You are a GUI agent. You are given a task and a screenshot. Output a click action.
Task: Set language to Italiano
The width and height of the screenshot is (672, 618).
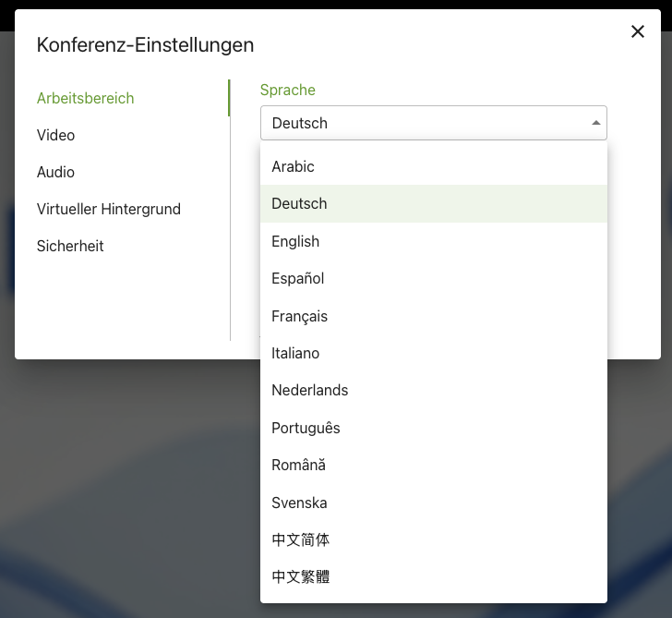click(295, 353)
